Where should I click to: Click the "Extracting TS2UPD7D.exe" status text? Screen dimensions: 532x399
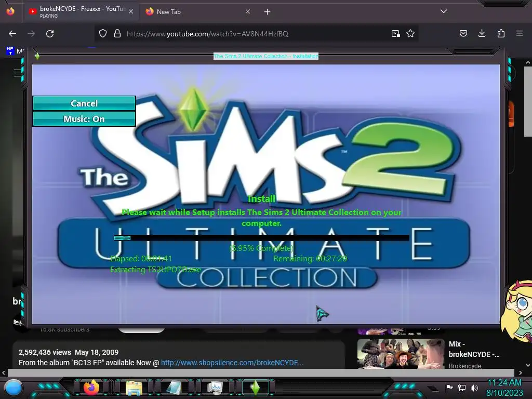pos(155,270)
